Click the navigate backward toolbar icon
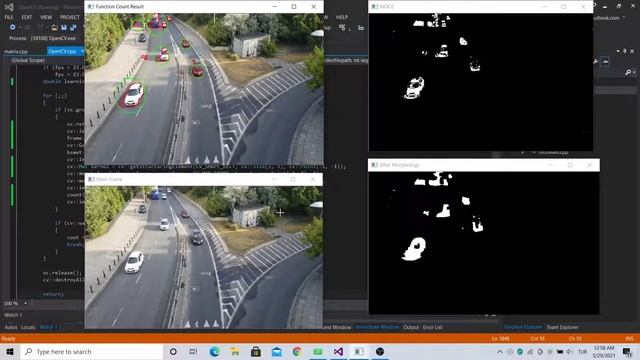 pyautogui.click(x=13, y=27)
